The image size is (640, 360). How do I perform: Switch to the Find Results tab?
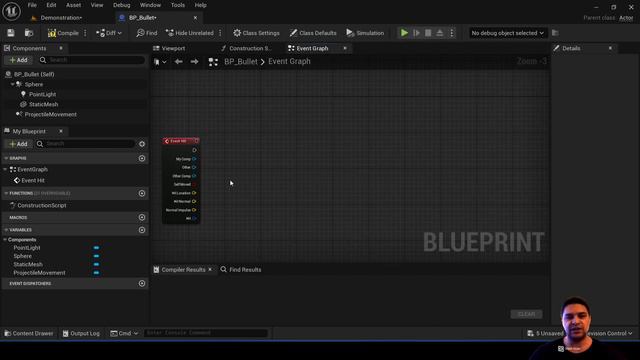click(x=241, y=269)
